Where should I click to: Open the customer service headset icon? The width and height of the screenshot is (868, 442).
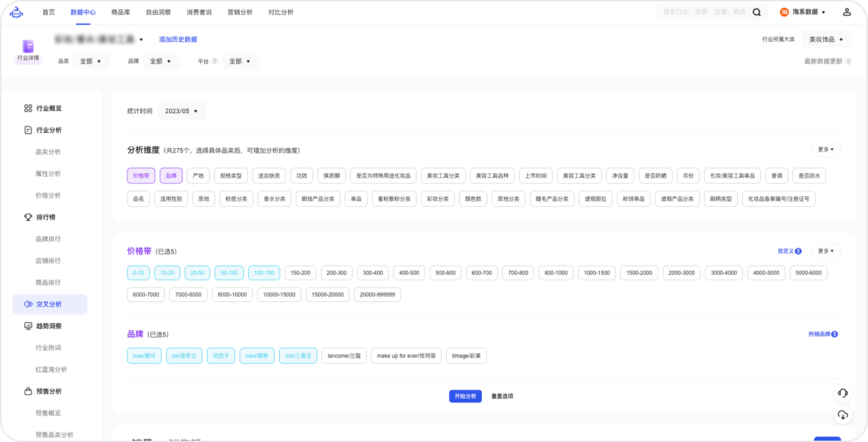(x=842, y=393)
